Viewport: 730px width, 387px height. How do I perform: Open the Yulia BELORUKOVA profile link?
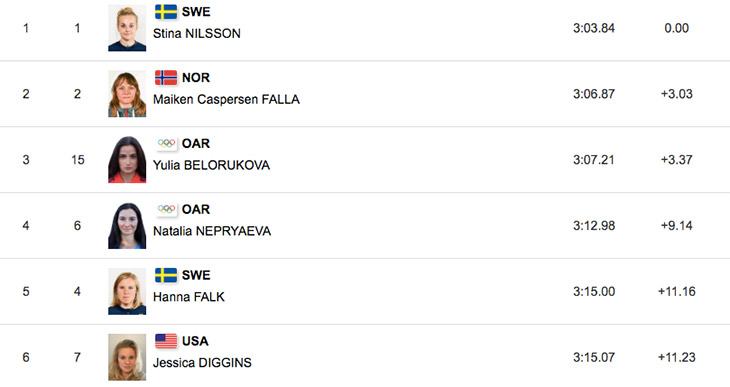tap(211, 165)
